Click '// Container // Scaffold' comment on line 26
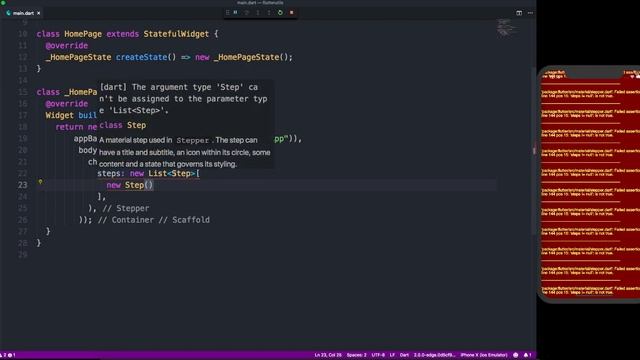 tap(153, 220)
